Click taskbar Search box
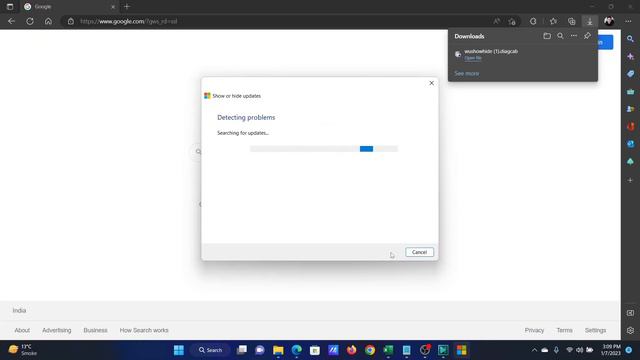640x360 pixels. [211, 350]
